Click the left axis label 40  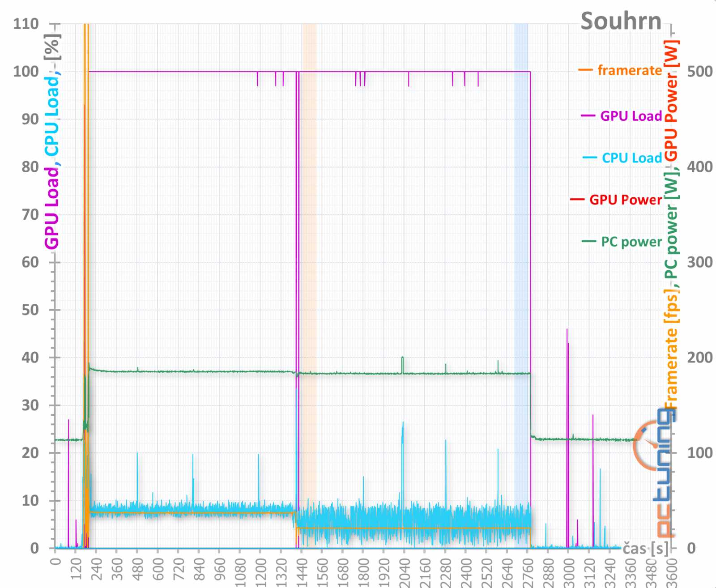pyautogui.click(x=30, y=358)
